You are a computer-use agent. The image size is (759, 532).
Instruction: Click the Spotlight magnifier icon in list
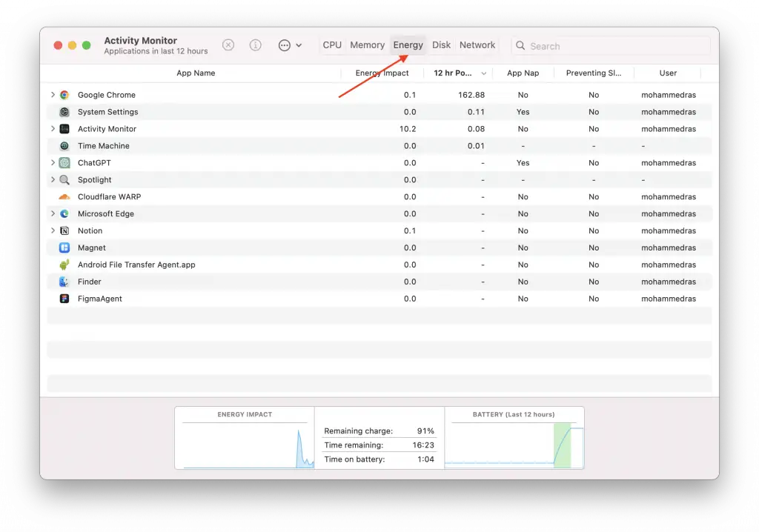tap(64, 179)
